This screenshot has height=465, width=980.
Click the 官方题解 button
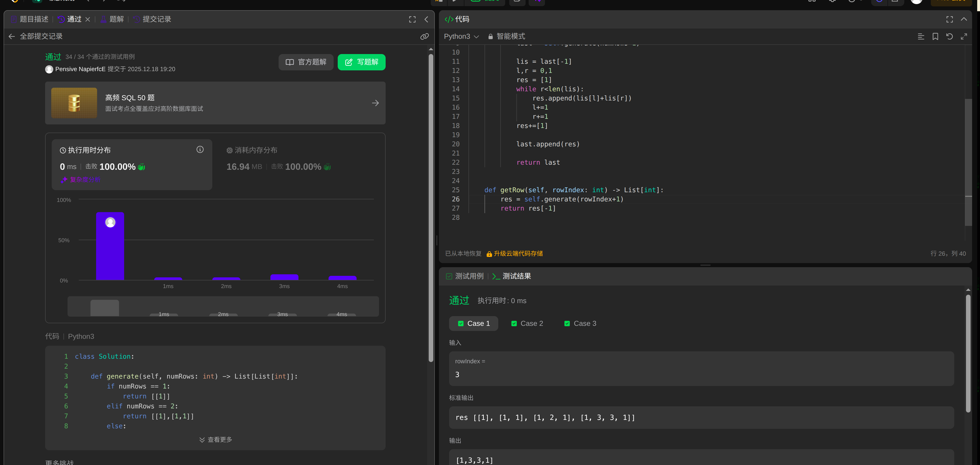point(306,62)
